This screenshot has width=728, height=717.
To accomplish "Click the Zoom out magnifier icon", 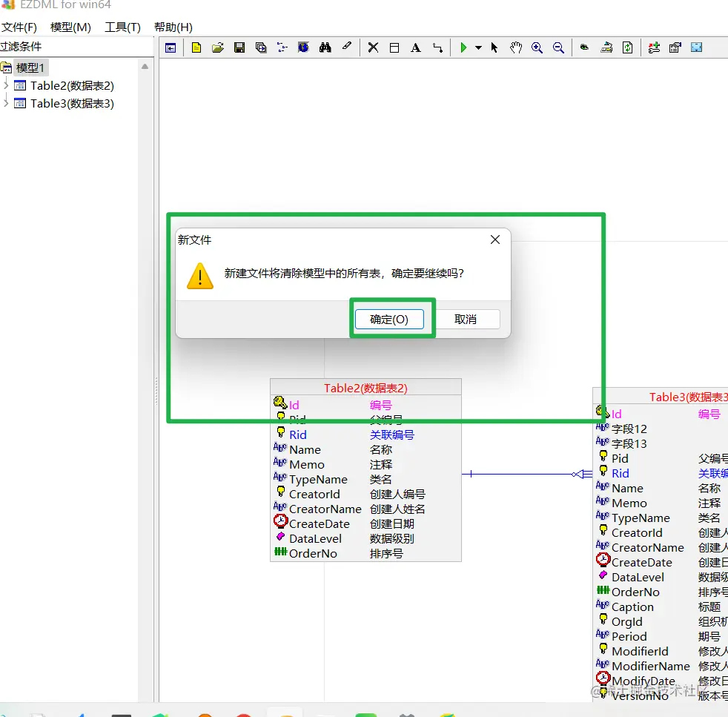I will [558, 47].
